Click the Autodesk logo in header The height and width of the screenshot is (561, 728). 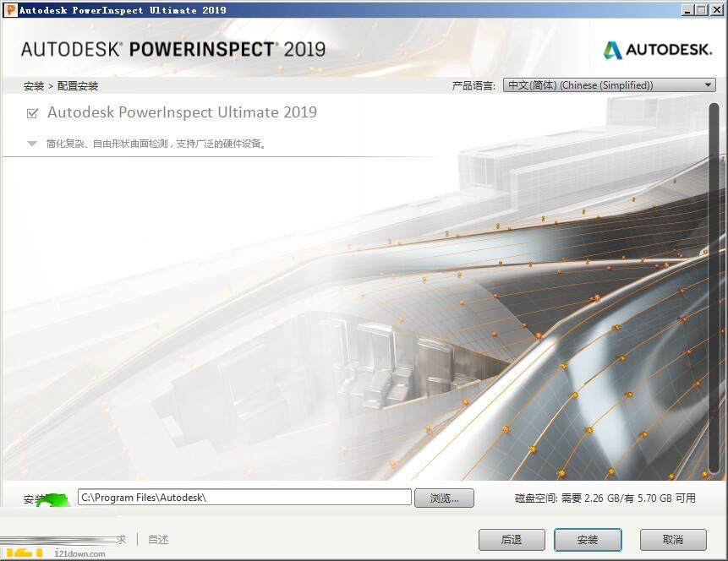click(658, 50)
